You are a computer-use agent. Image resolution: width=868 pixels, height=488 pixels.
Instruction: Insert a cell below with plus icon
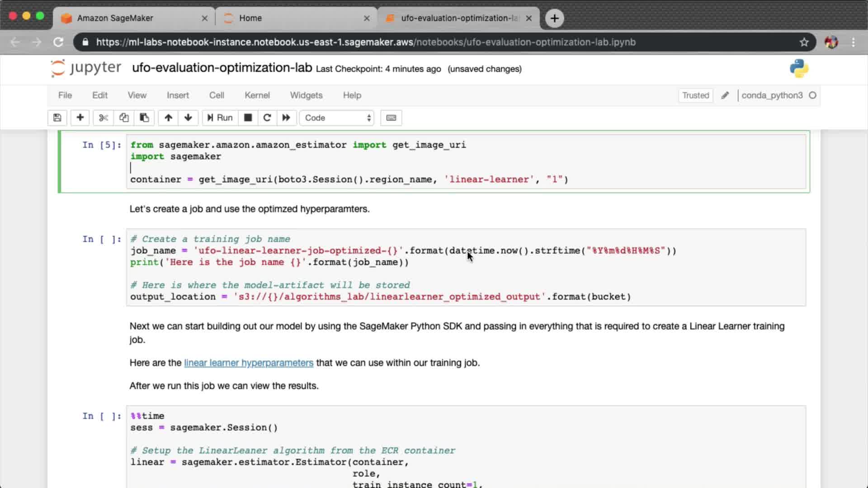[x=80, y=118]
